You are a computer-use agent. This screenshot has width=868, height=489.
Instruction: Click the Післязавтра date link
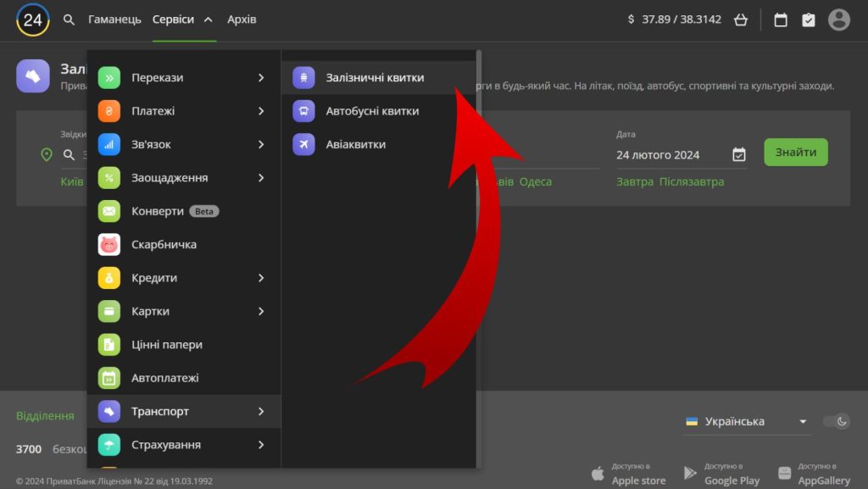[692, 181]
